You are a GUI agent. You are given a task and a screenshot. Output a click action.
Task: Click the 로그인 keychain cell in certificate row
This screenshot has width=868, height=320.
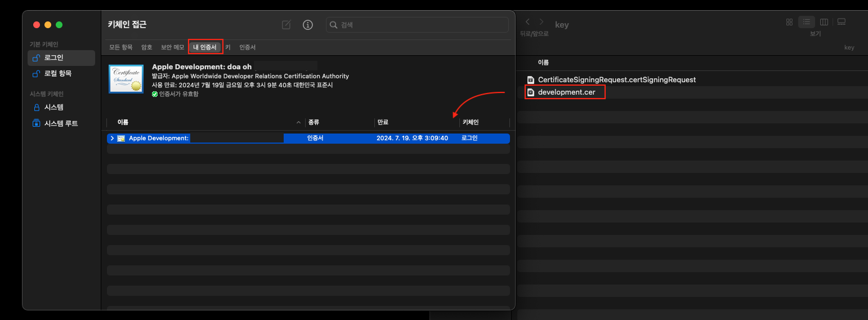pos(469,138)
